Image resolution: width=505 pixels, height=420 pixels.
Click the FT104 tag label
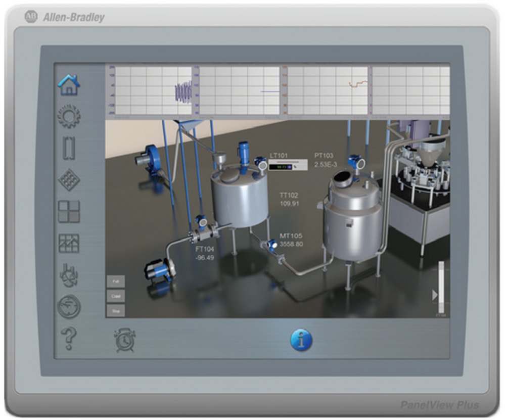(205, 249)
